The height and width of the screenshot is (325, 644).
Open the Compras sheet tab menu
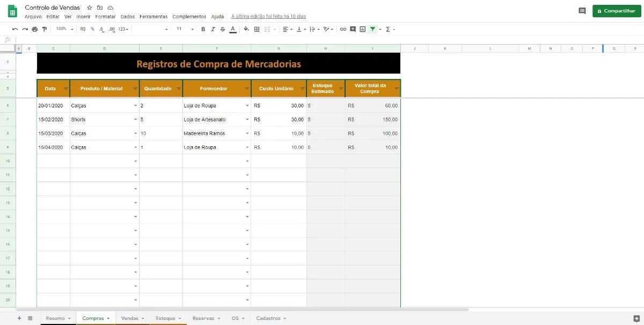107,318
